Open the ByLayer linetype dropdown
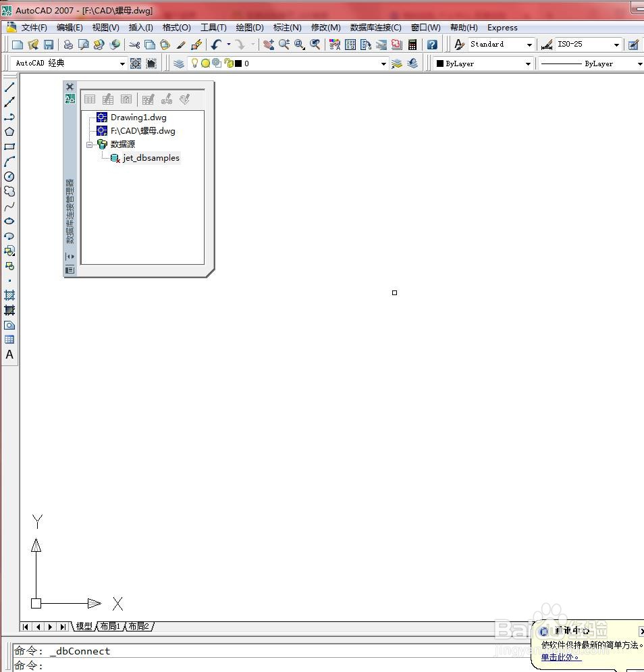Screen dimensions: 644x672 (x=640, y=64)
